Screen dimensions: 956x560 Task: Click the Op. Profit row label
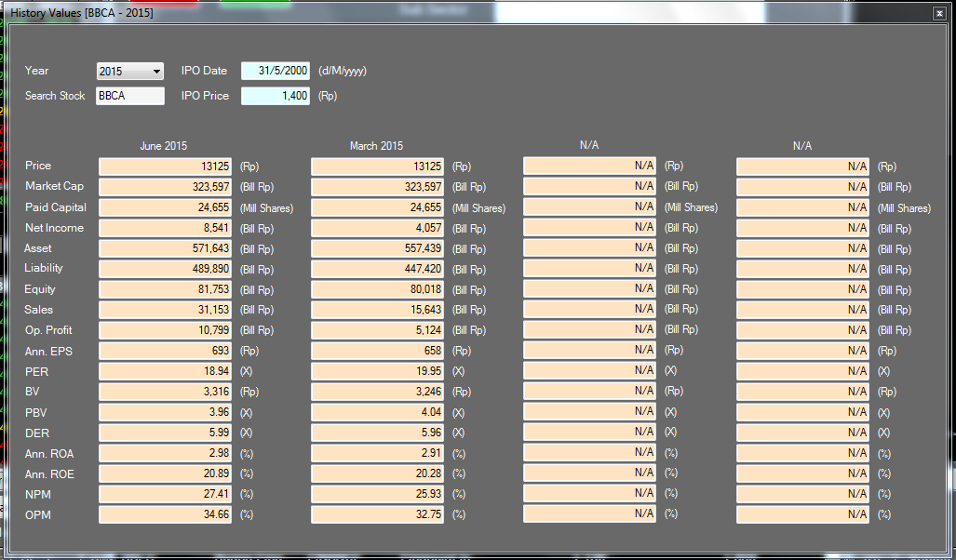pyautogui.click(x=48, y=330)
